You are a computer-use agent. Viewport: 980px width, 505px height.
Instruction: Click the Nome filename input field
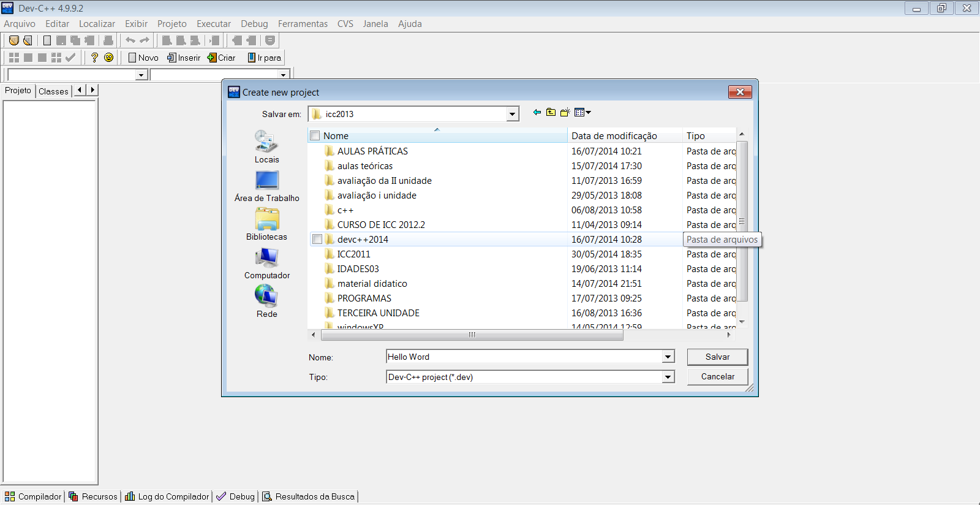(x=524, y=357)
